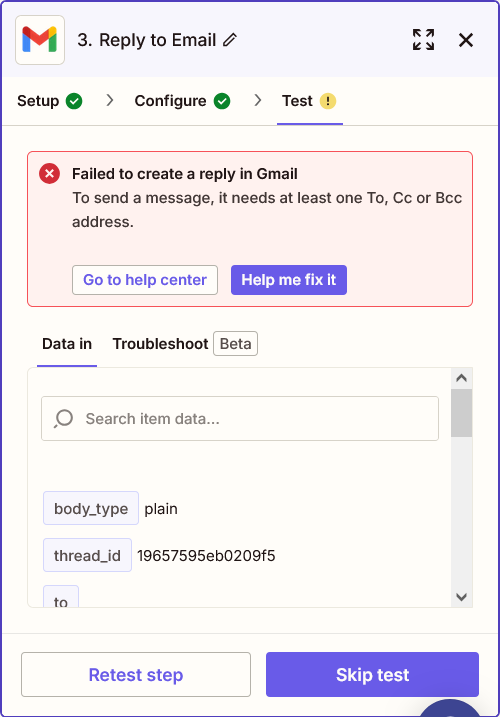Click Retest step button
The height and width of the screenshot is (717, 500).
pos(136,674)
